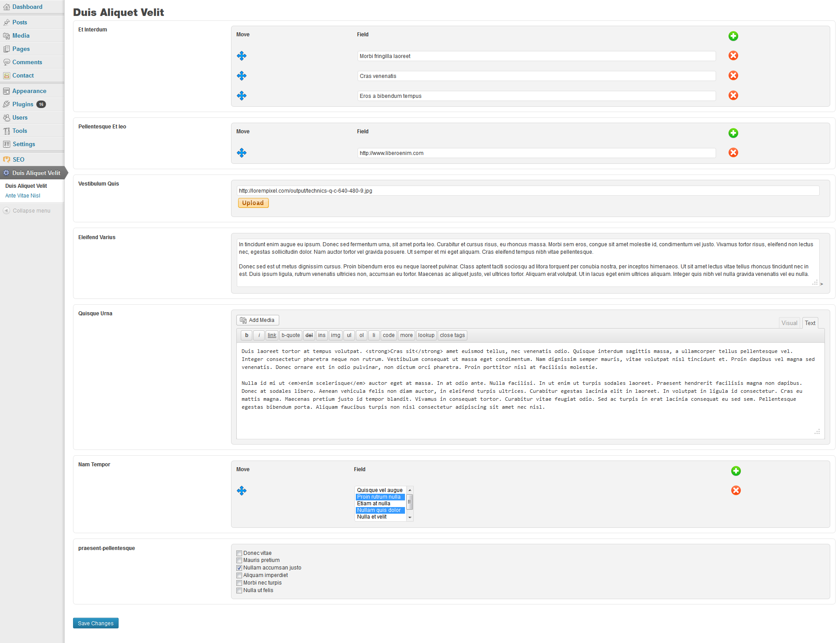Open the Ante Vitae Nisl submenu link
Viewport: 840px width, 643px height.
pyautogui.click(x=23, y=196)
